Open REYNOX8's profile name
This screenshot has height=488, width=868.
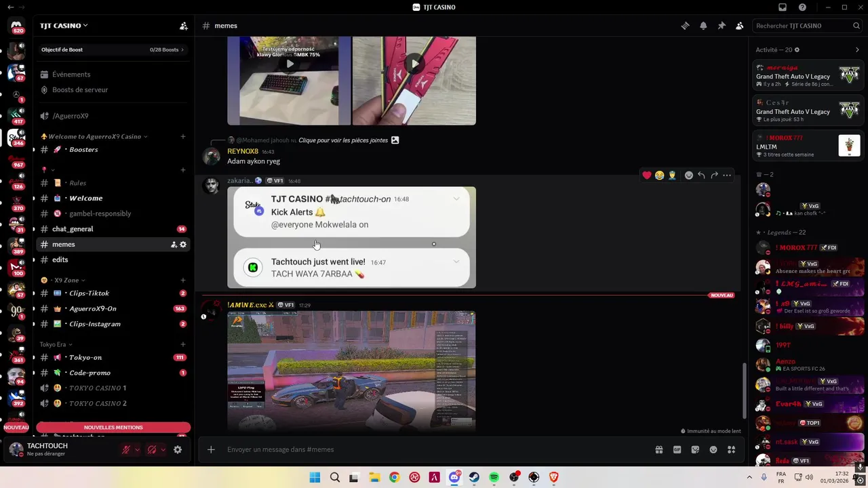pos(243,152)
